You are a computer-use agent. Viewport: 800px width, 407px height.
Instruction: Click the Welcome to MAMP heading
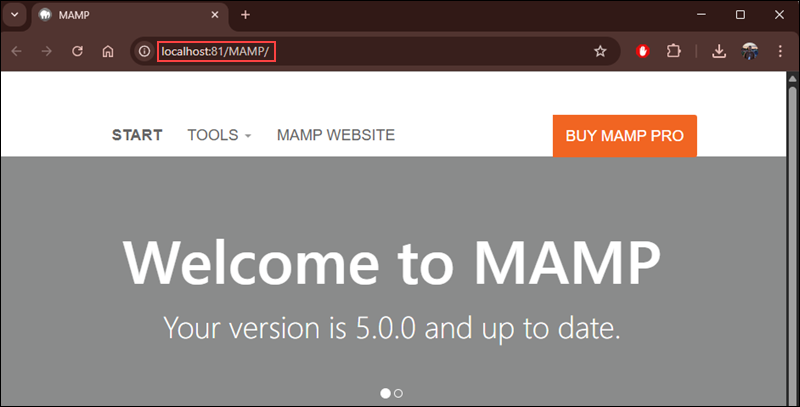(391, 264)
